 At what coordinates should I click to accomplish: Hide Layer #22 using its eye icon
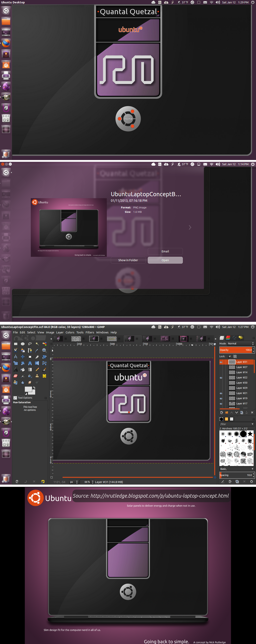[x=221, y=378]
